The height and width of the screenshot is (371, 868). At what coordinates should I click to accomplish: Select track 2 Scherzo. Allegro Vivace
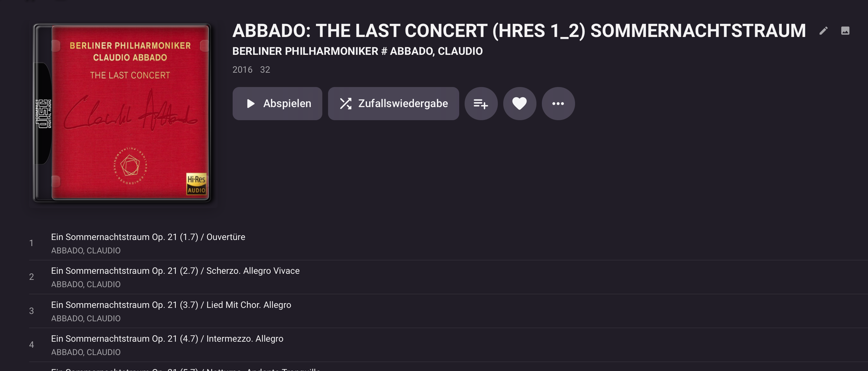175,271
